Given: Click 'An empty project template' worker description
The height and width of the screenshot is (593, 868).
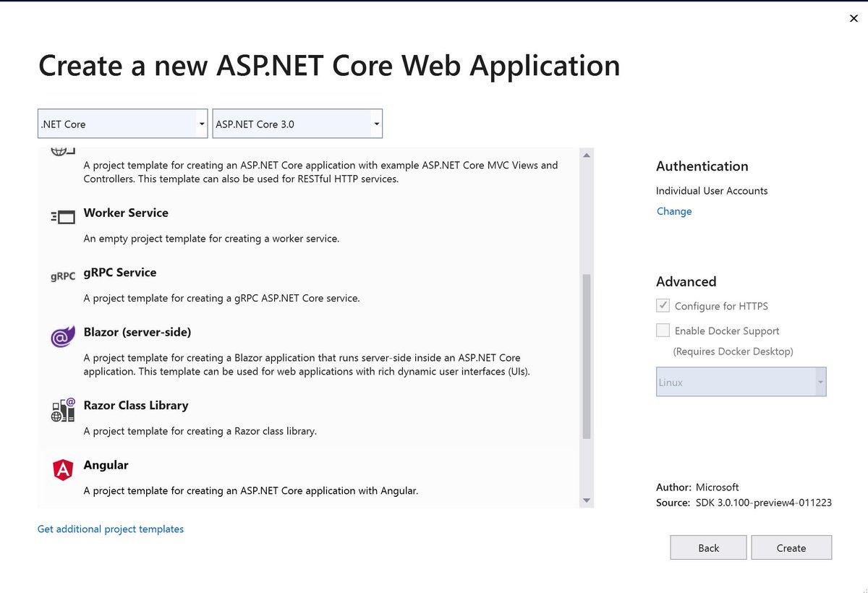Looking at the screenshot, I should click(211, 239).
